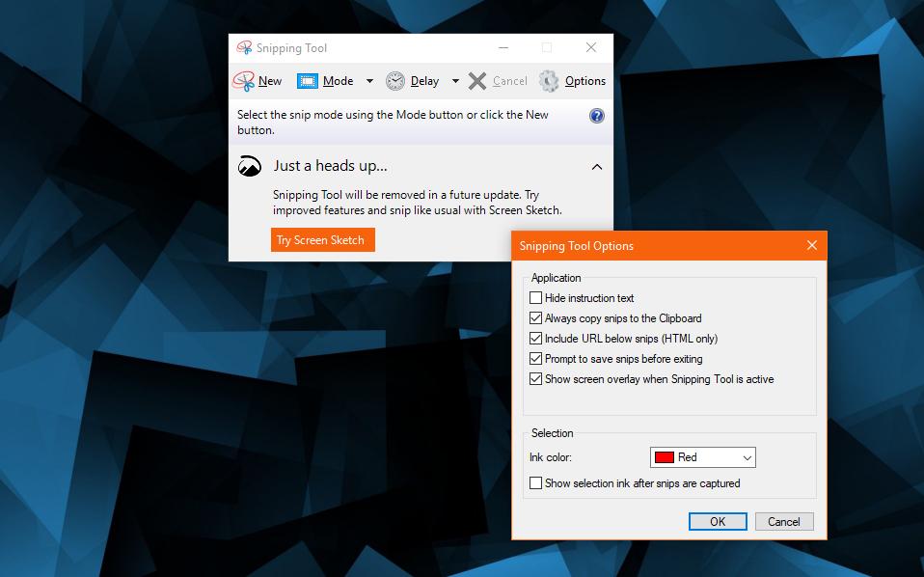Close the Snipping Tool Options dialog
This screenshot has width=924, height=577.
point(812,245)
